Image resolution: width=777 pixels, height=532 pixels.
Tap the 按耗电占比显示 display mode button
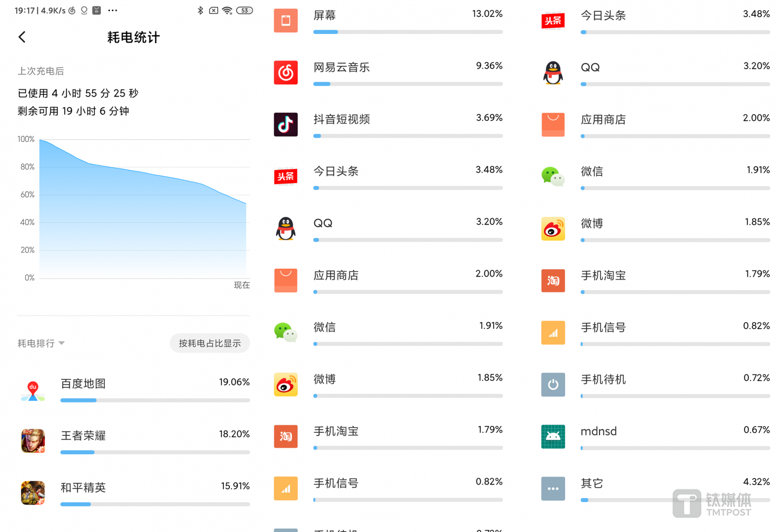pyautogui.click(x=209, y=343)
